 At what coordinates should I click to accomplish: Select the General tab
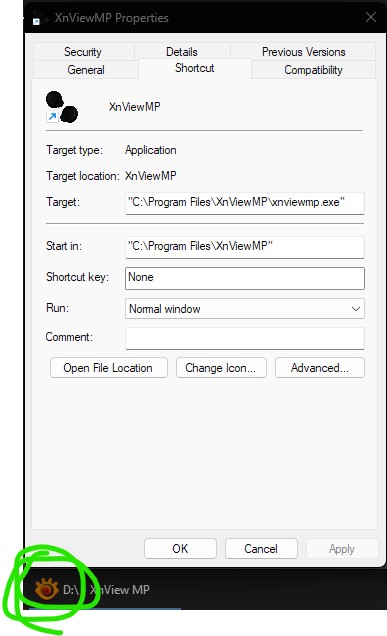(x=86, y=70)
